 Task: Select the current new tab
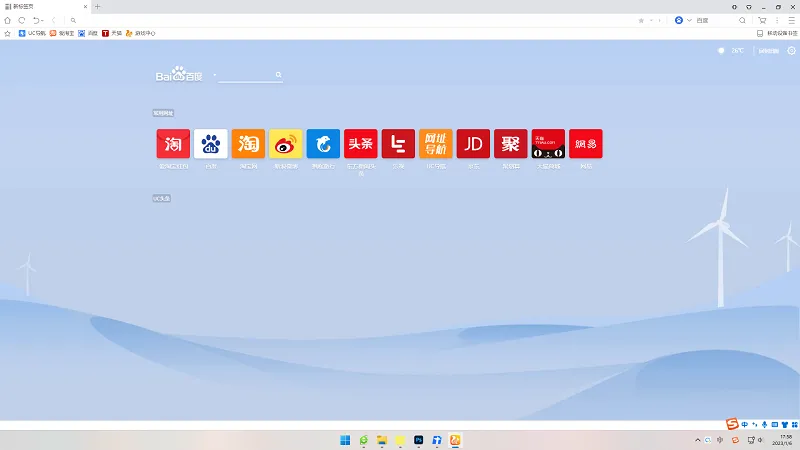click(x=46, y=7)
